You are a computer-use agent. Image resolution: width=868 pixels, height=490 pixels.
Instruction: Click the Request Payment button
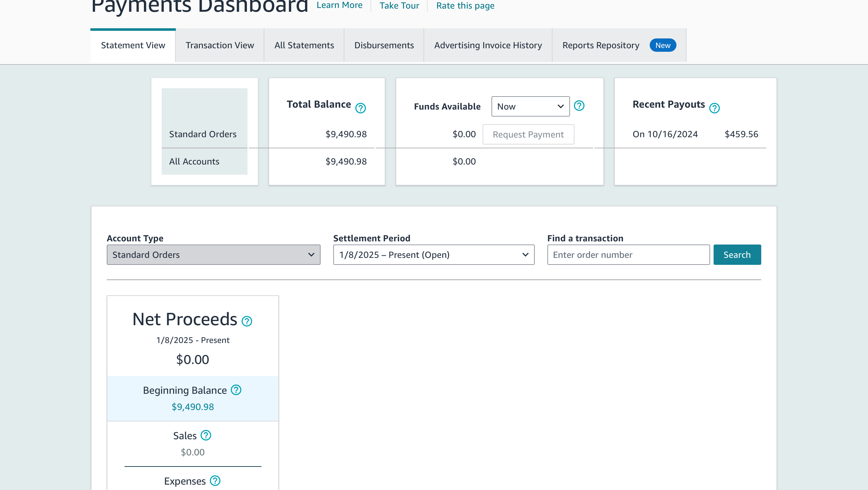[x=528, y=134]
